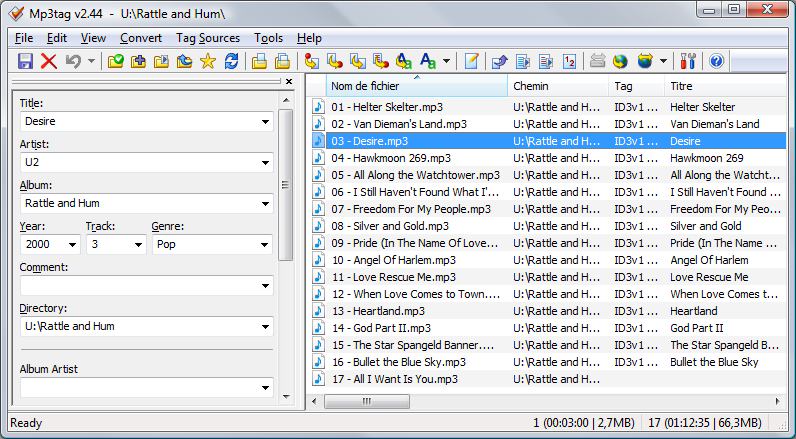Click Change directory folder icon with green check

click(x=116, y=61)
